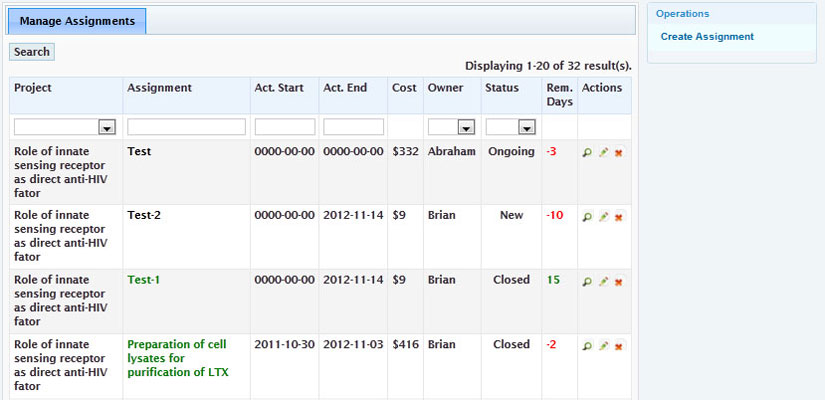Click the Act. End filter input
Image resolution: width=825 pixels, height=400 pixels.
[x=353, y=128]
